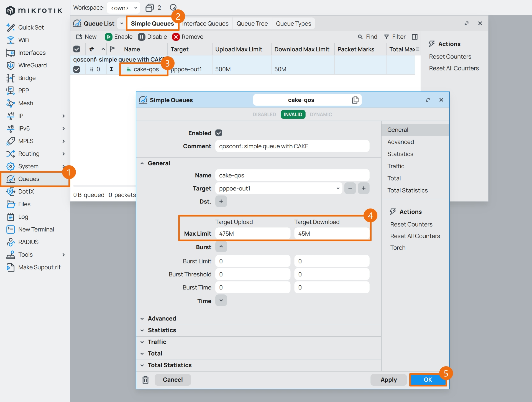The width and height of the screenshot is (532, 402).
Task: Click New to add a queue
Action: click(86, 37)
